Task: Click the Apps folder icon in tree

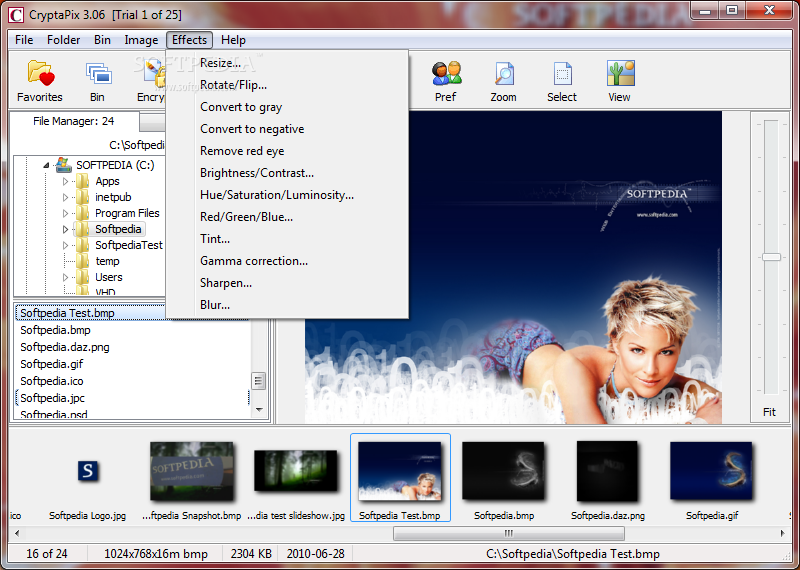Action: point(82,181)
